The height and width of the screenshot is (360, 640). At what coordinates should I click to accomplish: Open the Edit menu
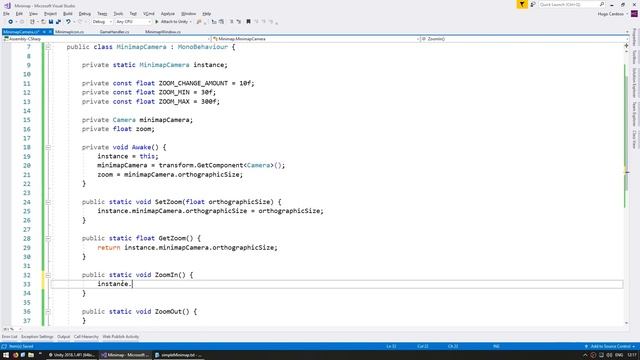click(x=19, y=14)
